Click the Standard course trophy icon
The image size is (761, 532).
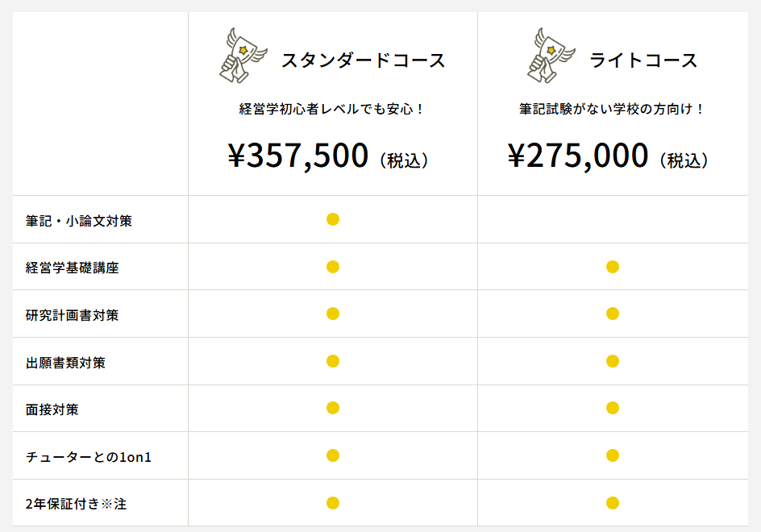point(243,56)
